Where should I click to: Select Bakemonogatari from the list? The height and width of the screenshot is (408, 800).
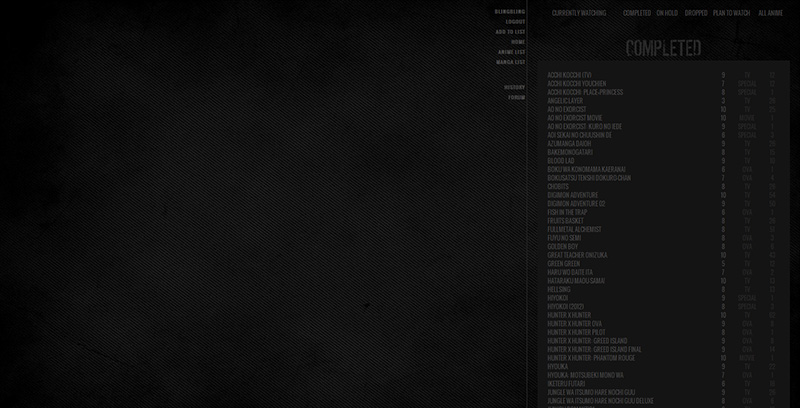click(569, 152)
